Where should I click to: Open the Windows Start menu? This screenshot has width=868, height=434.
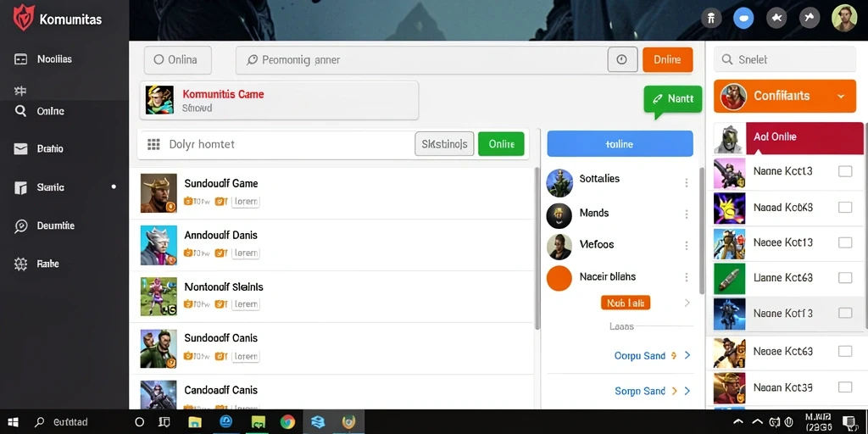coord(14,422)
